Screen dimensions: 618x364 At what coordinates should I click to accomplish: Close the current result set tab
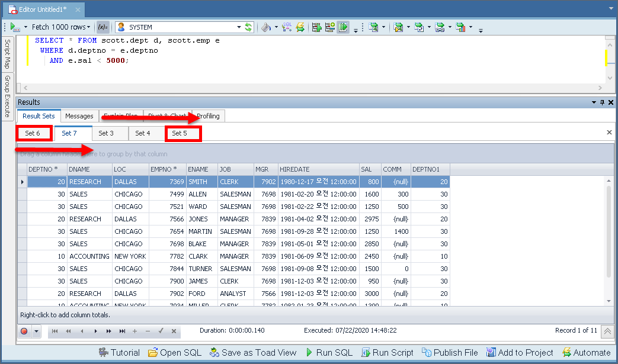coord(609,133)
